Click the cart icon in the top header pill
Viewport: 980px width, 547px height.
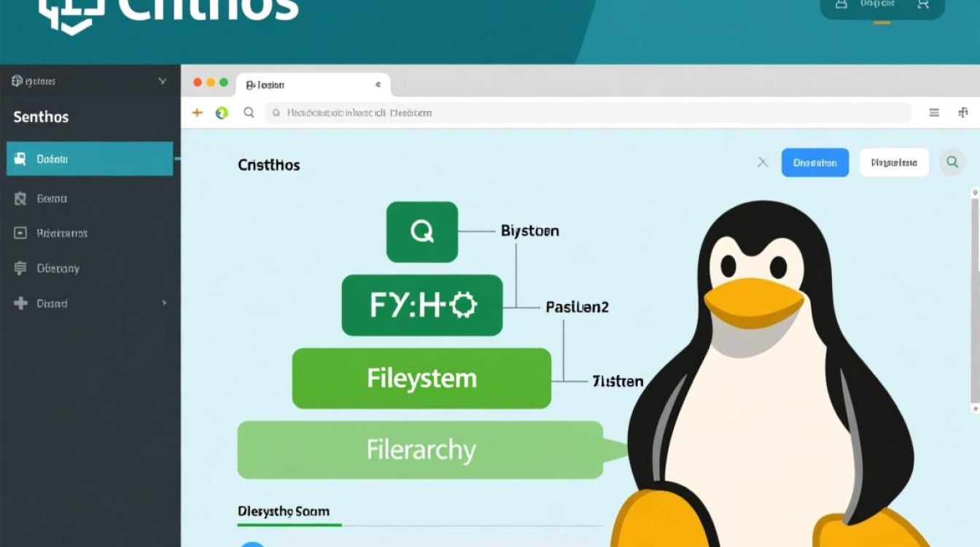click(923, 4)
